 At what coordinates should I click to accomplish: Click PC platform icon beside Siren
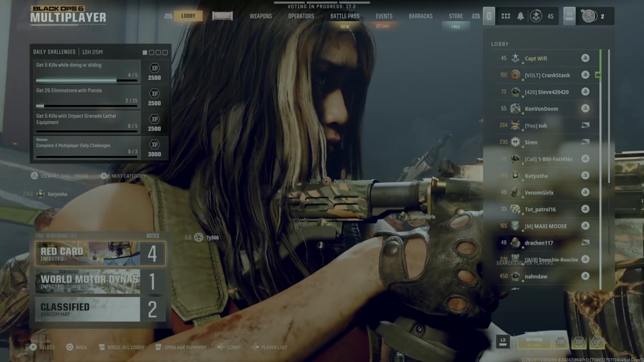coord(585,142)
